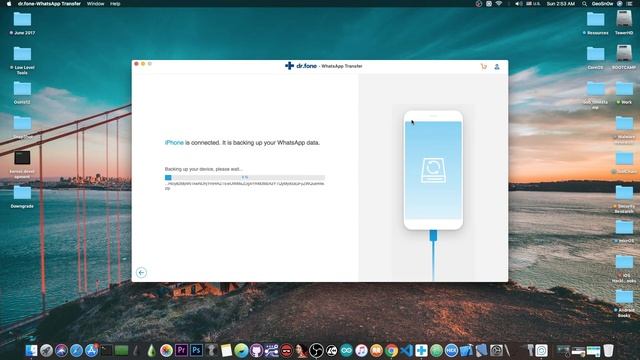Viewport: 640px width, 360px height.
Task: Open Arduino IDE from the dock
Action: point(346,350)
